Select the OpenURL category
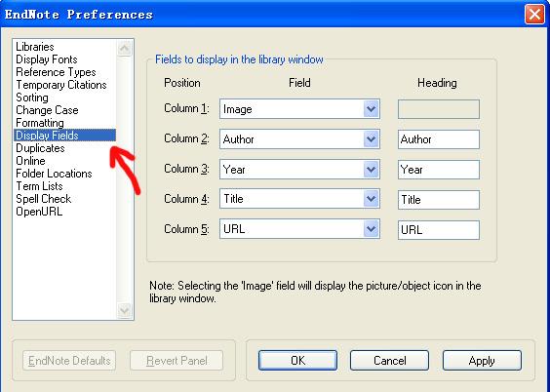Image resolution: width=550 pixels, height=392 pixels. coord(39,212)
